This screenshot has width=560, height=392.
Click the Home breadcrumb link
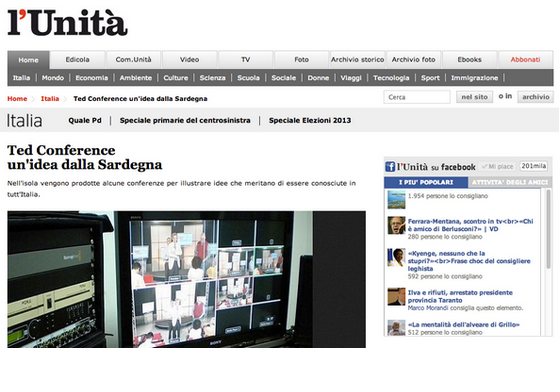[17, 99]
